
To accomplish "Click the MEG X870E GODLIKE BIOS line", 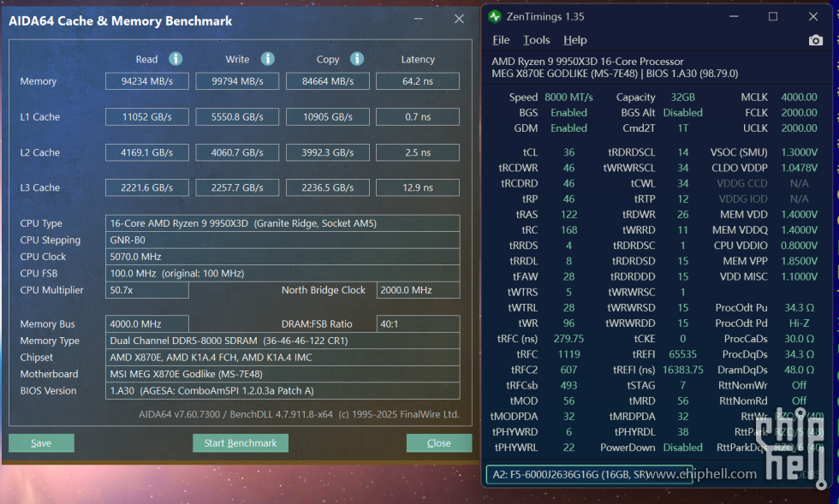I will coord(615,74).
